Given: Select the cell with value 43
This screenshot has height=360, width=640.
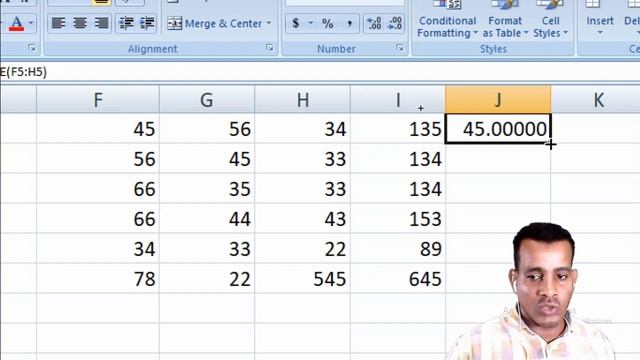Looking at the screenshot, I should 302,219.
